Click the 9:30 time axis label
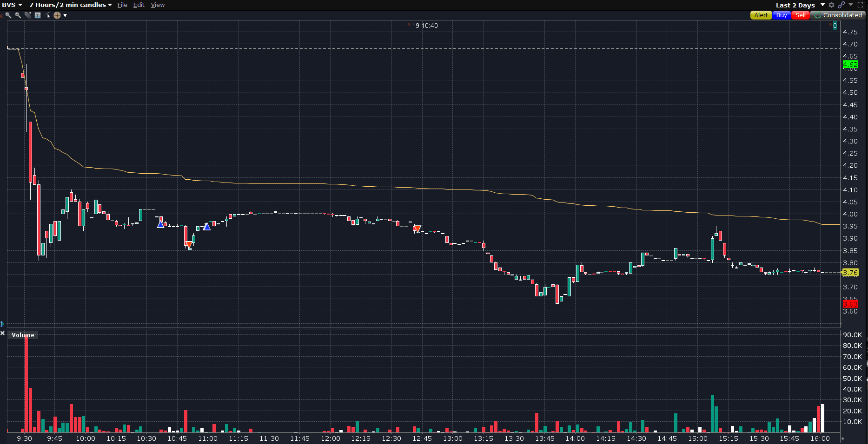Image resolution: width=868 pixels, height=444 pixels. pyautogui.click(x=24, y=438)
